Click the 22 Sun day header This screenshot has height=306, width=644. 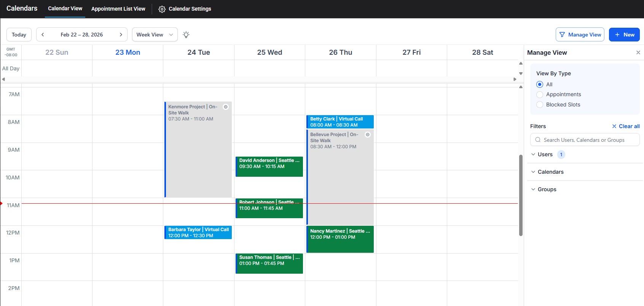tap(57, 52)
